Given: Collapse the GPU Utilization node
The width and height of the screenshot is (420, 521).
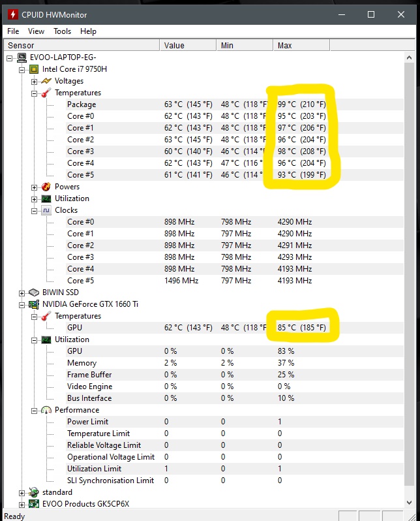Looking at the screenshot, I should tap(35, 339).
